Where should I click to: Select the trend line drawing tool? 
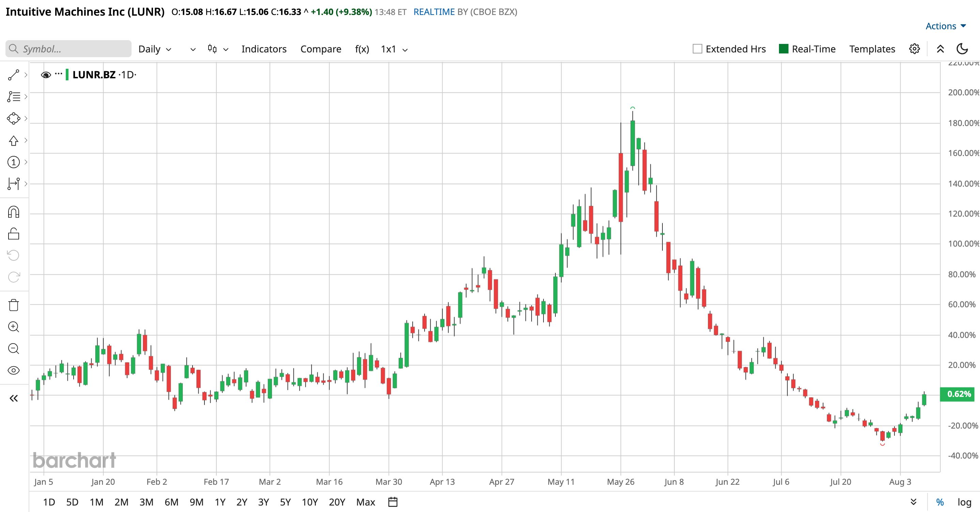point(14,75)
